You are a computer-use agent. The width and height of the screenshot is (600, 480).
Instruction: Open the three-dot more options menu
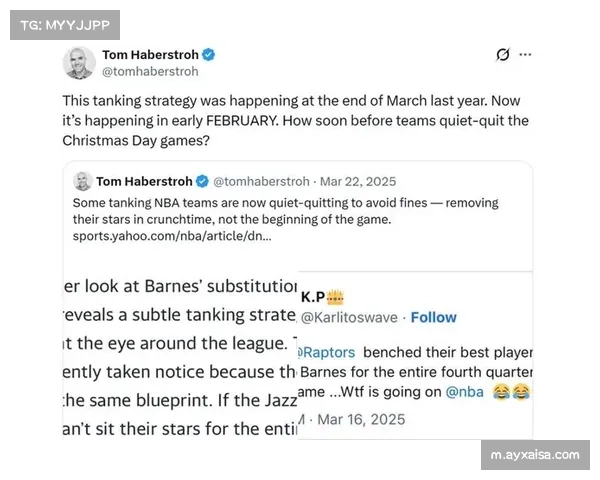[525, 55]
